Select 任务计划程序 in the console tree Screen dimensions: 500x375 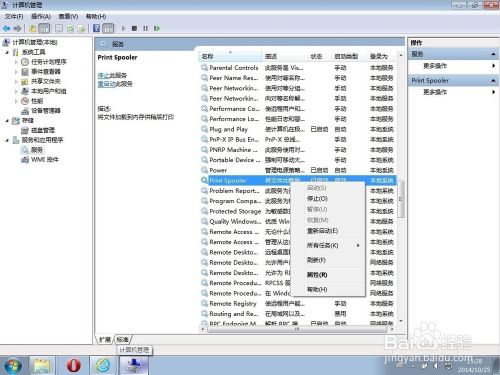point(49,62)
